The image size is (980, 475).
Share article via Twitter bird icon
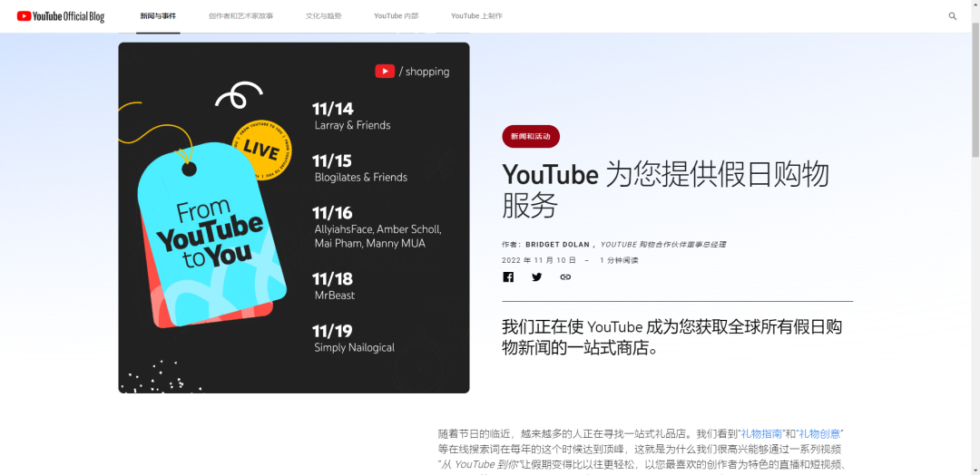pyautogui.click(x=536, y=277)
